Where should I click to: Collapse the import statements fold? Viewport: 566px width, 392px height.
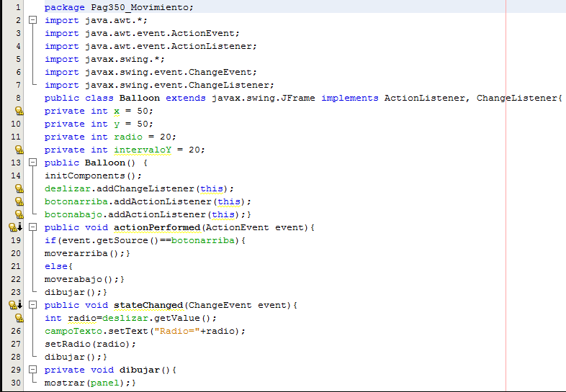(x=33, y=20)
